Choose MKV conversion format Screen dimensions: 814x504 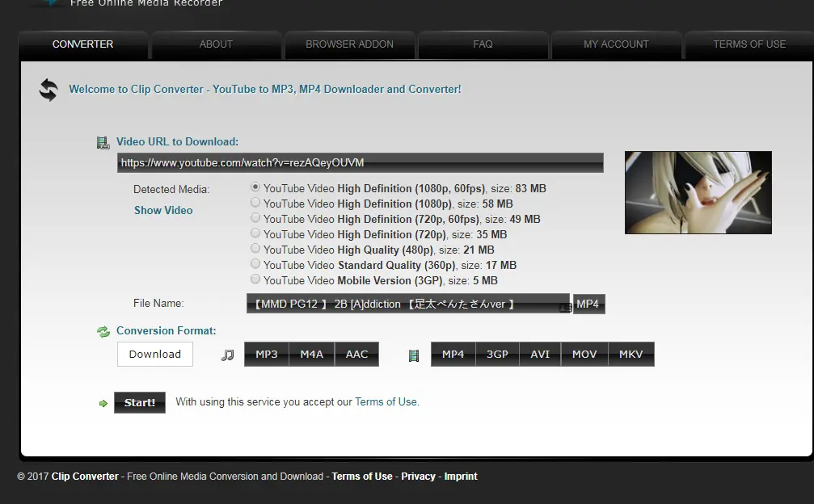(631, 354)
